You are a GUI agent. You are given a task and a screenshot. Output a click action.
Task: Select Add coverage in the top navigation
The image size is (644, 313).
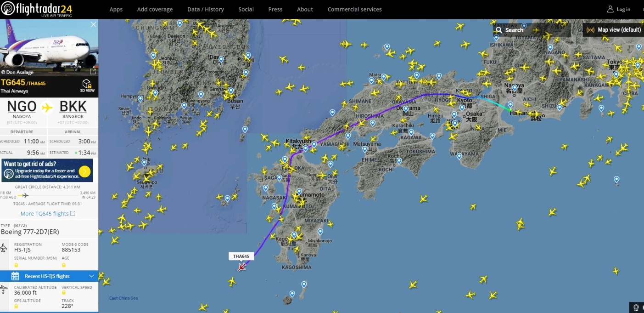[x=155, y=9]
